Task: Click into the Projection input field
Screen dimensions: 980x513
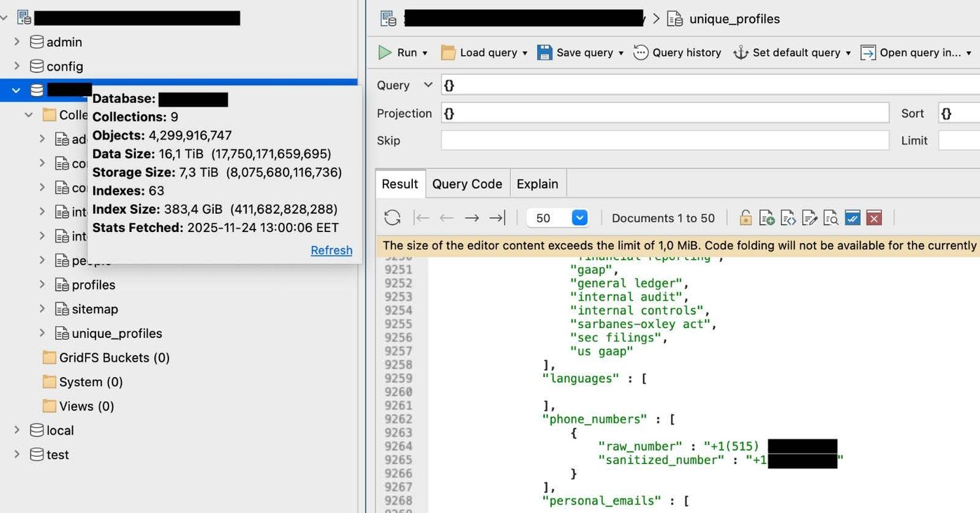Action: [665, 113]
